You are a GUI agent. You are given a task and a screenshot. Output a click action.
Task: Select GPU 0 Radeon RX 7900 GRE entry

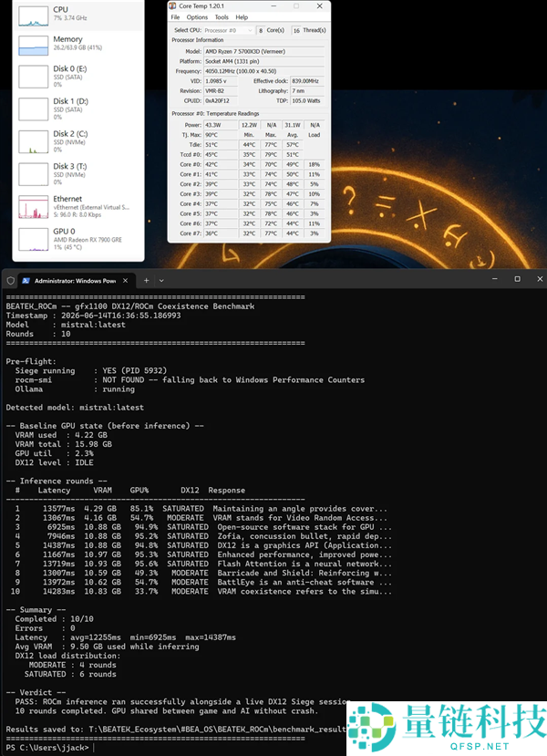78,239
